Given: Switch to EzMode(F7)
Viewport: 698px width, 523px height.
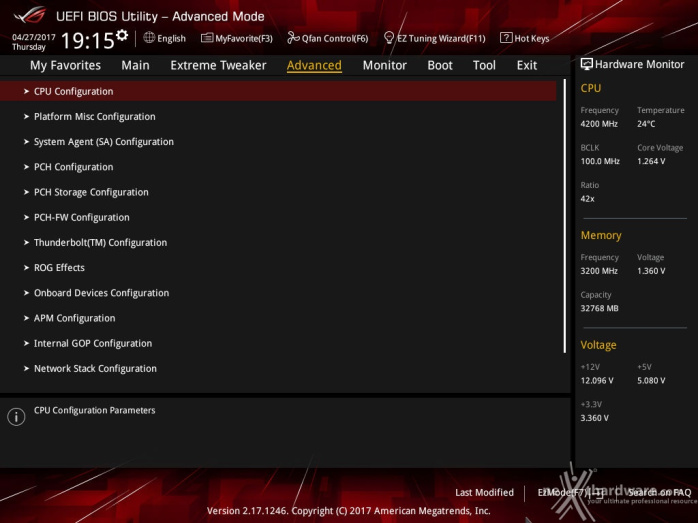Looking at the screenshot, I should [x=570, y=492].
